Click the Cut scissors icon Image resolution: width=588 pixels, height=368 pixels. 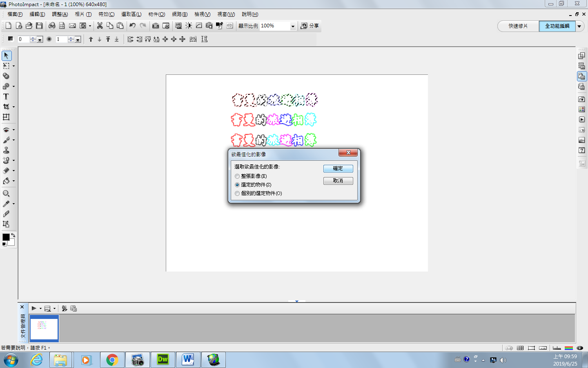click(100, 26)
